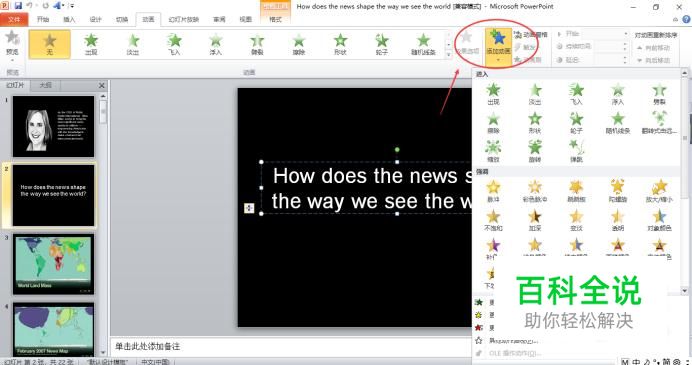Apply the 随机线条 animation in the ribbon gallery
692x365 pixels.
click(423, 44)
